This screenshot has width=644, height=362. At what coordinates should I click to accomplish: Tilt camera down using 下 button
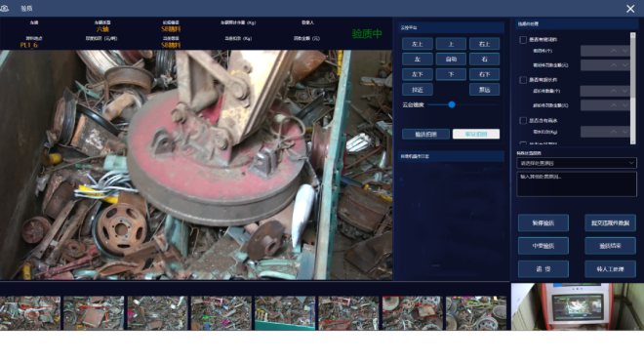click(x=451, y=74)
